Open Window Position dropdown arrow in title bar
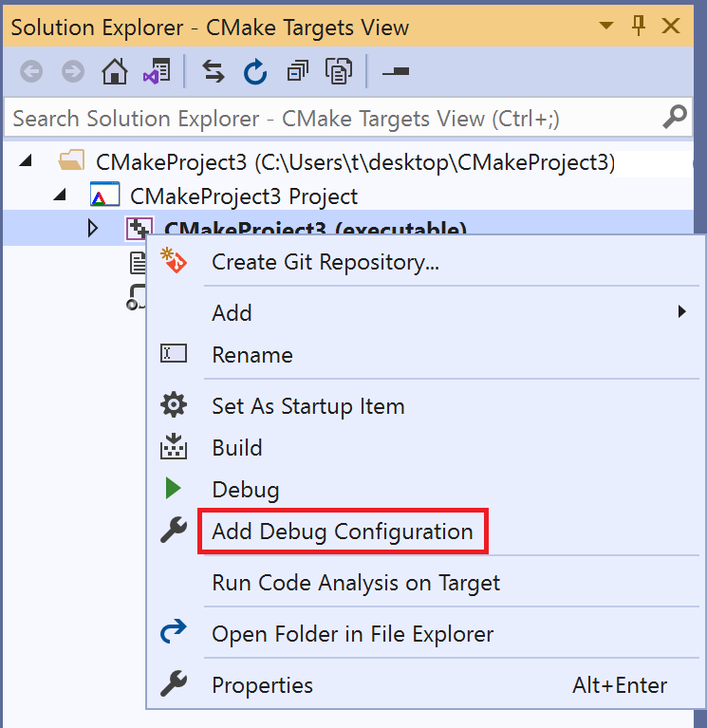This screenshot has width=707, height=728. (606, 25)
